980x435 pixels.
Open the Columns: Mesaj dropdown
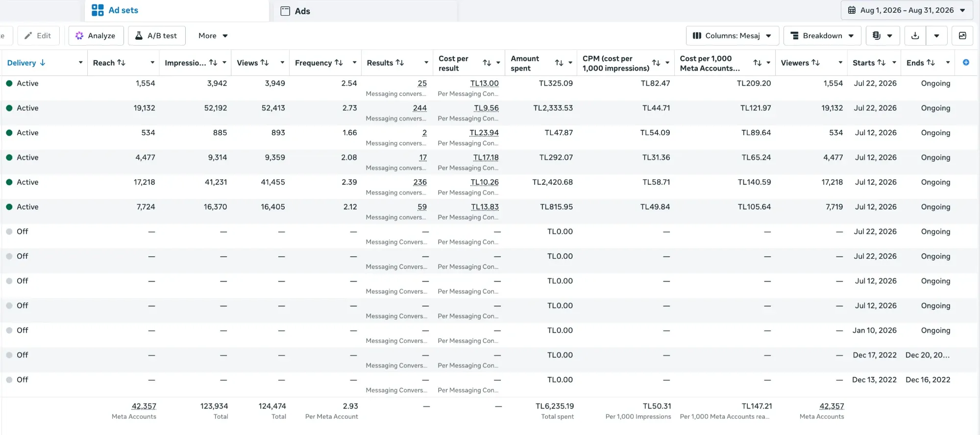point(733,36)
